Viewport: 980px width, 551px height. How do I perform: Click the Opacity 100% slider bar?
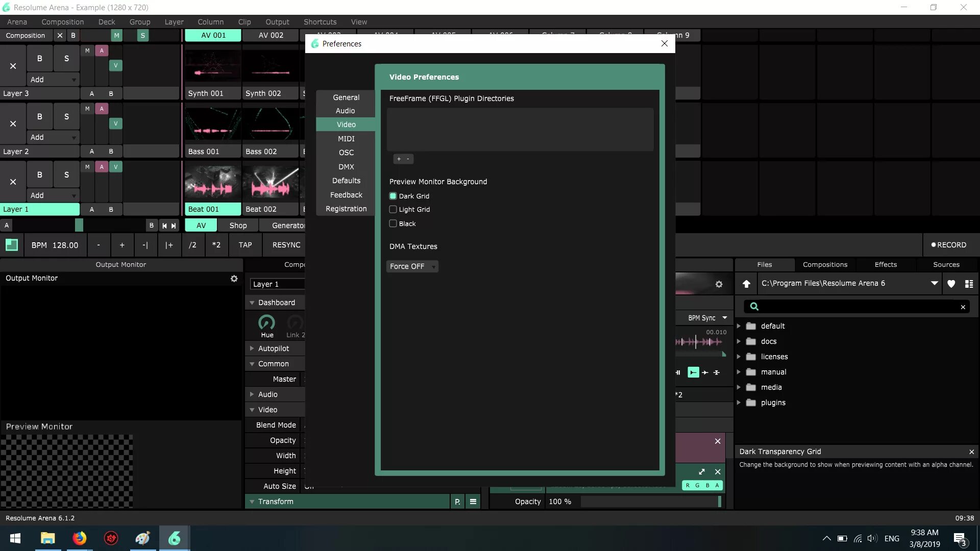(x=650, y=502)
